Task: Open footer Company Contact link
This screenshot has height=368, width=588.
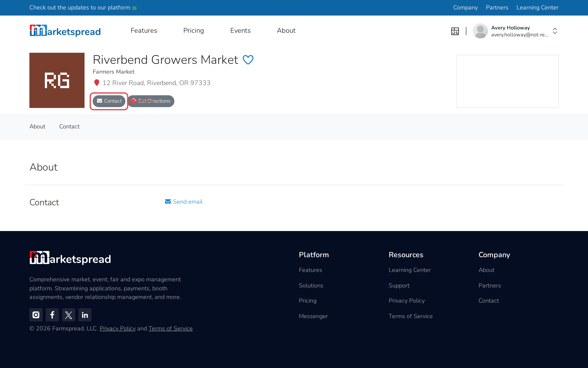Action: pyautogui.click(x=488, y=301)
